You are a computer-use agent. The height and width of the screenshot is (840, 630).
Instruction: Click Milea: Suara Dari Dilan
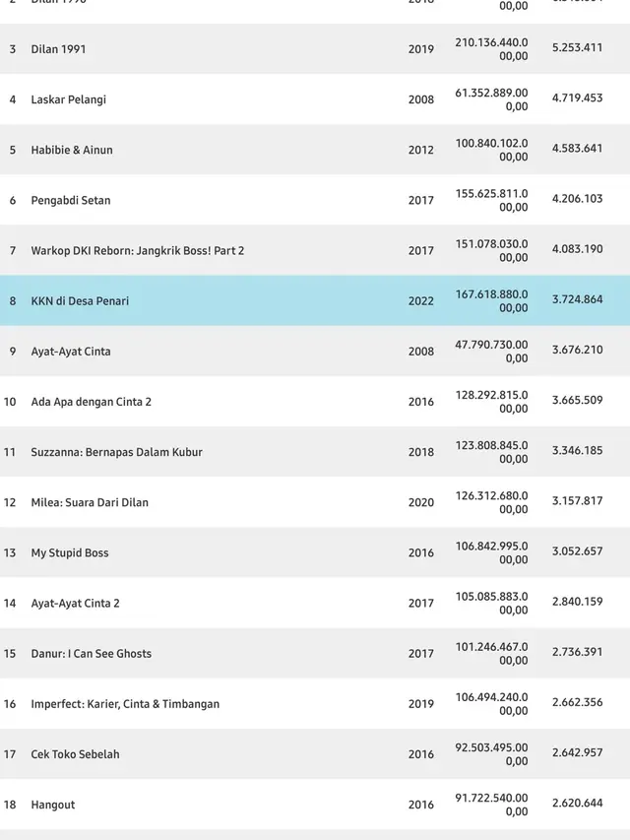90,502
